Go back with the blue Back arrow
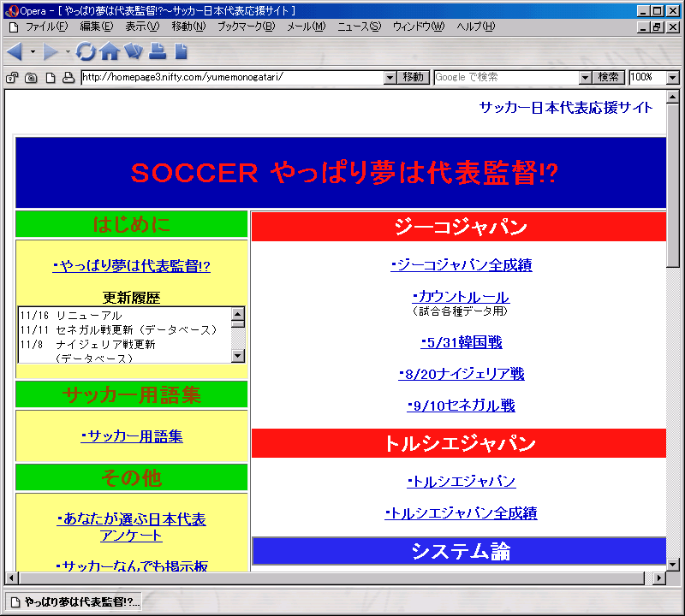 coord(15,51)
